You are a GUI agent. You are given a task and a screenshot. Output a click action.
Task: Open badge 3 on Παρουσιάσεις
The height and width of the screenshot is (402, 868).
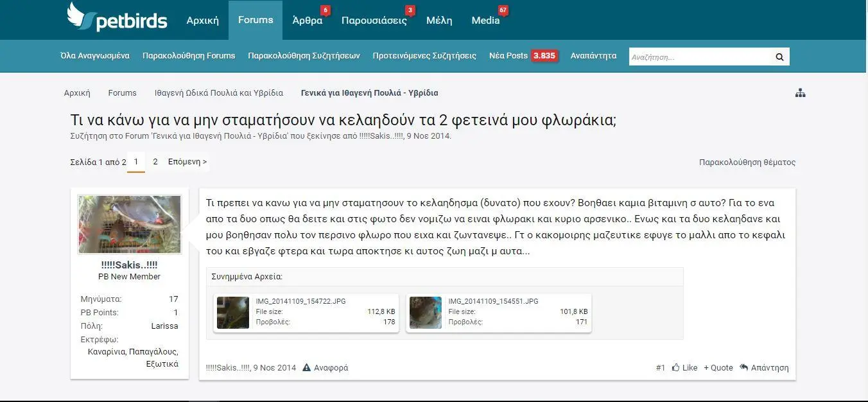click(x=410, y=10)
